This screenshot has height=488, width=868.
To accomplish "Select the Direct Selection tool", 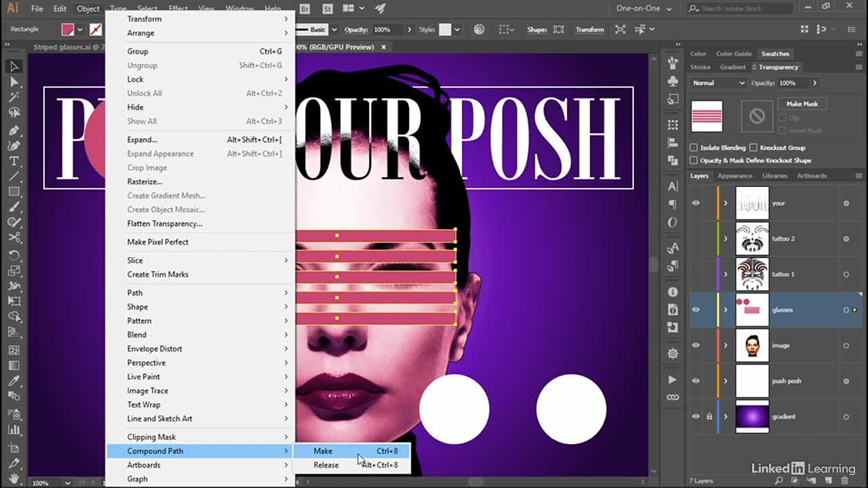I will [x=14, y=82].
